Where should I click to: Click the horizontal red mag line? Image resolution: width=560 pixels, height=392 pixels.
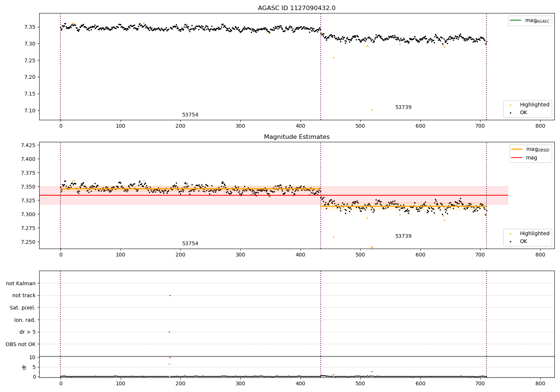point(274,195)
